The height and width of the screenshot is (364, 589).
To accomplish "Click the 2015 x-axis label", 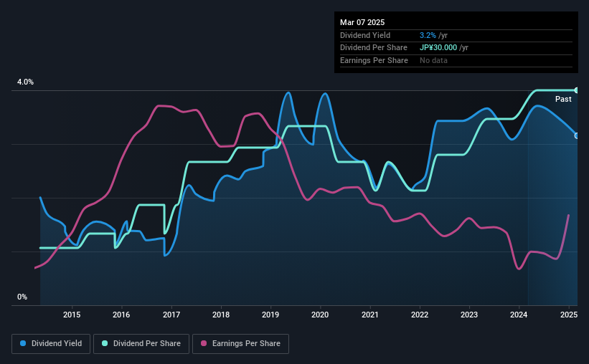I will [x=72, y=315].
